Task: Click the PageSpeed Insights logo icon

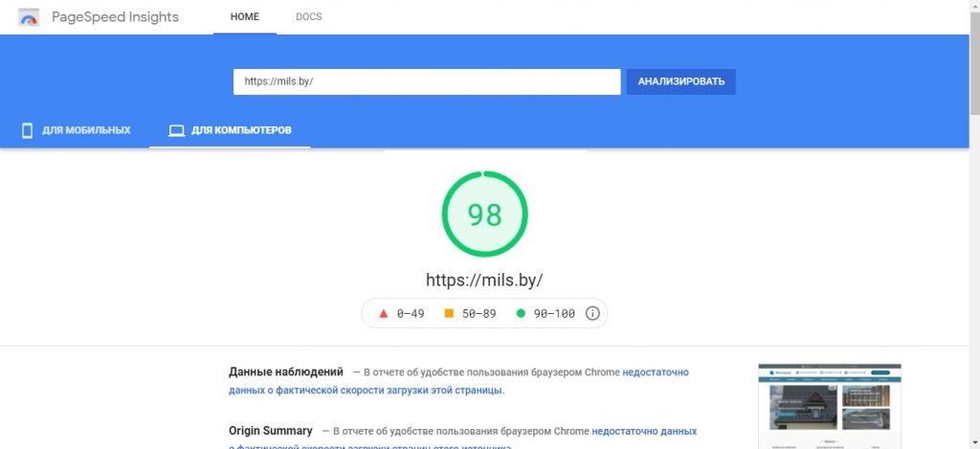Action: (x=29, y=17)
